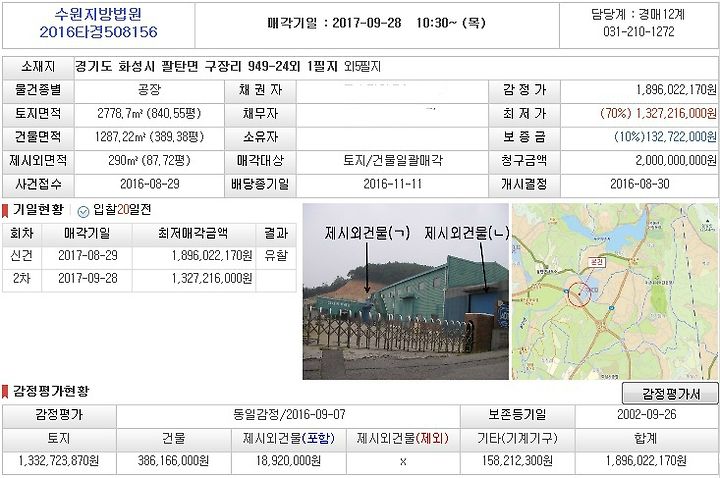720x478 pixels.
Task: Click the appraised value 1,896,022,170원 in 감정가 row
Action: [676, 90]
